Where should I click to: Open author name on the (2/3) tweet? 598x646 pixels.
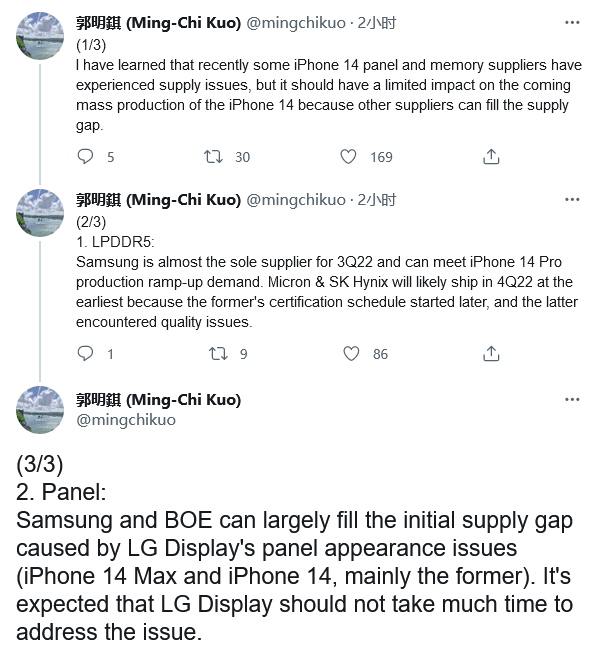[x=158, y=200]
